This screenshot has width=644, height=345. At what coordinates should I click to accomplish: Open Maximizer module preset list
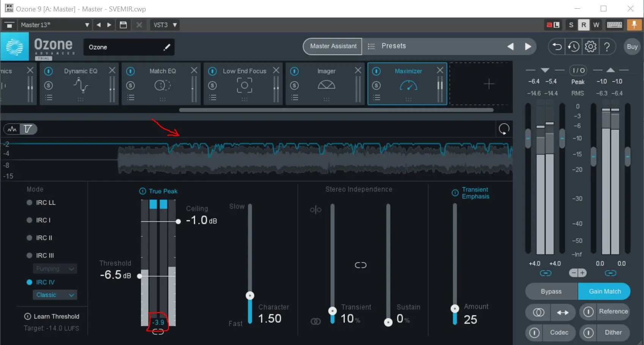pos(376,98)
